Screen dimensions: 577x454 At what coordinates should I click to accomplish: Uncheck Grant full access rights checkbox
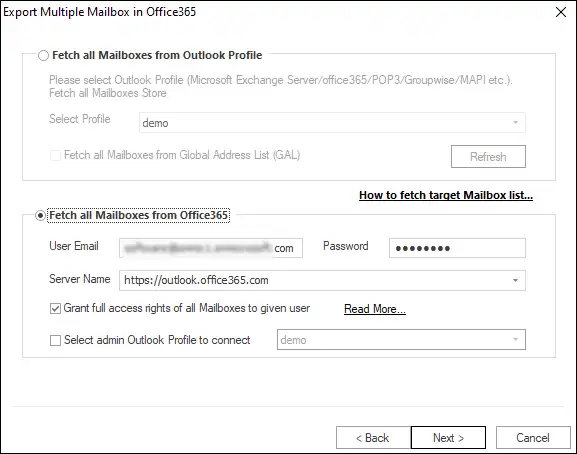pos(55,308)
